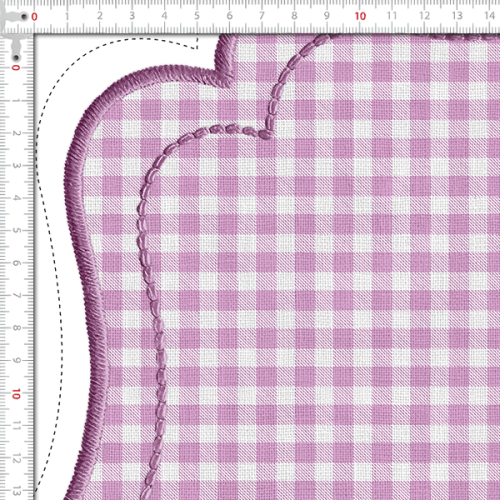Click the 8 mark on vertical ruler
This screenshot has width=500, height=500.
point(16,328)
